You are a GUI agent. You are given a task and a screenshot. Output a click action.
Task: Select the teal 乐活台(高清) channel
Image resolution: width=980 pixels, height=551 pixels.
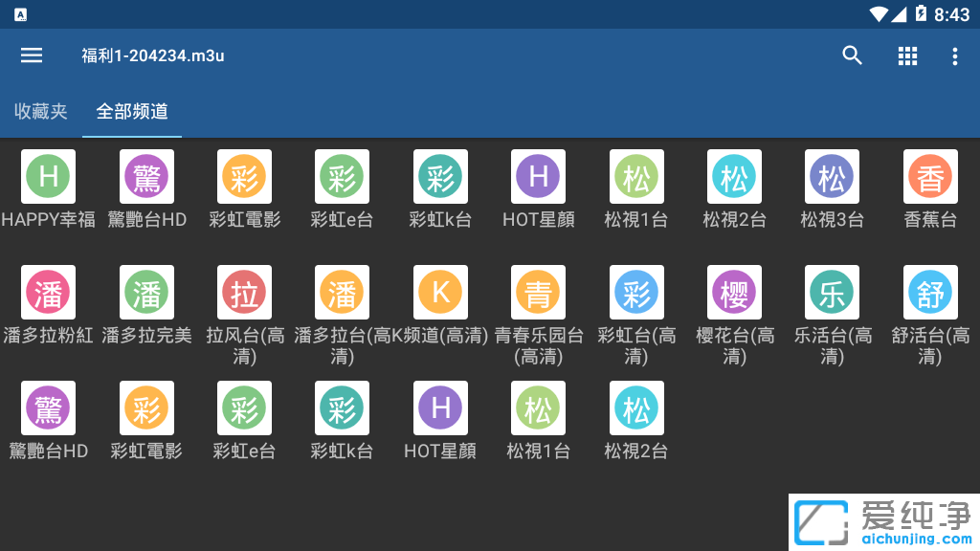click(832, 293)
